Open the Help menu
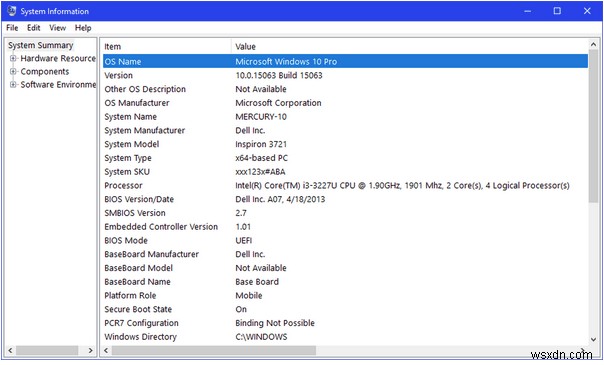Image resolution: width=604 pixels, height=365 pixels. coord(83,28)
